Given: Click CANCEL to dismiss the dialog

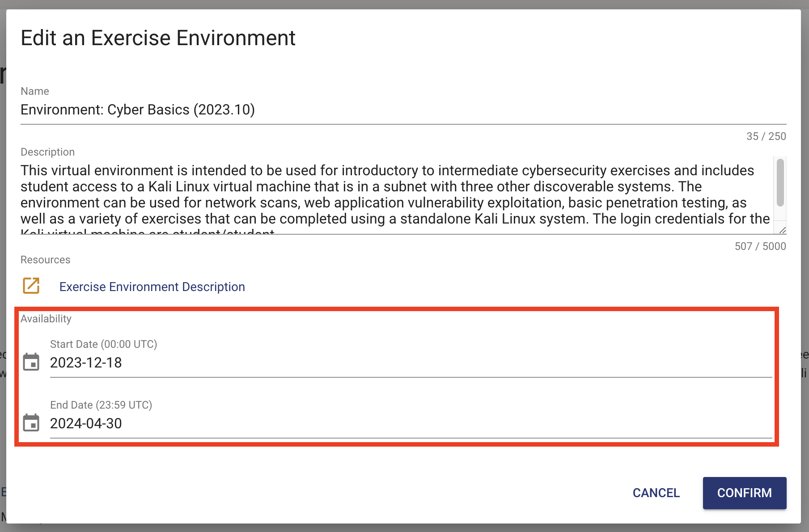Looking at the screenshot, I should [656, 493].
